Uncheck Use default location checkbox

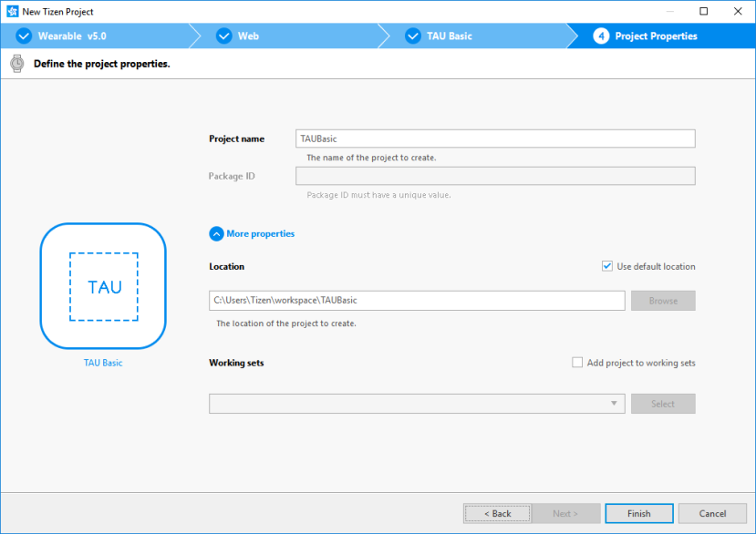pos(607,266)
